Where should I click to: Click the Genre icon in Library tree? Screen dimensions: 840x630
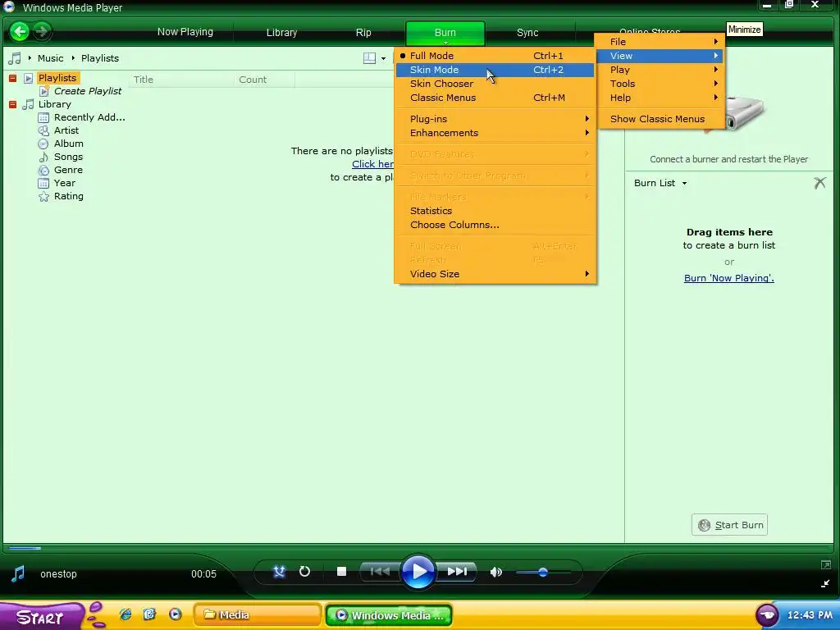[43, 171]
